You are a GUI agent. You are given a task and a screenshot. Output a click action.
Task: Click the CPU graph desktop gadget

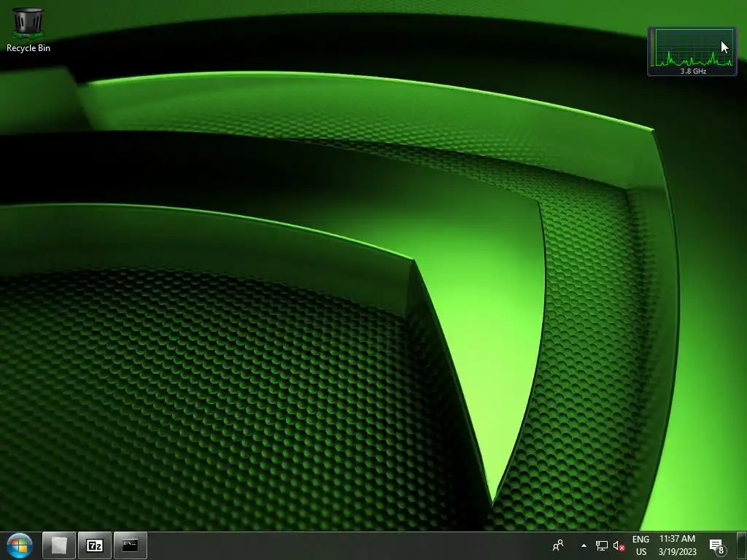click(692, 52)
